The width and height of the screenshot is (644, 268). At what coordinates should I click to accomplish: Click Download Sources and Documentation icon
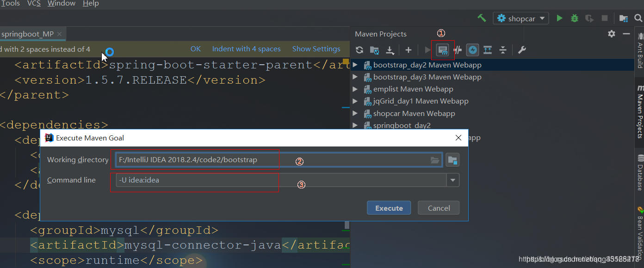pos(390,50)
